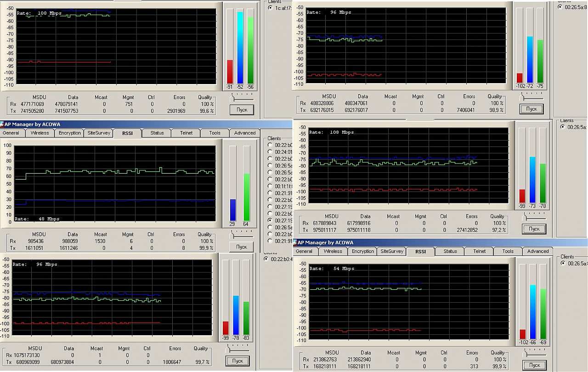Screen dimensions: 588x372
Task: Open Advanced tab in the 54 Mbps window
Action: pos(538,252)
